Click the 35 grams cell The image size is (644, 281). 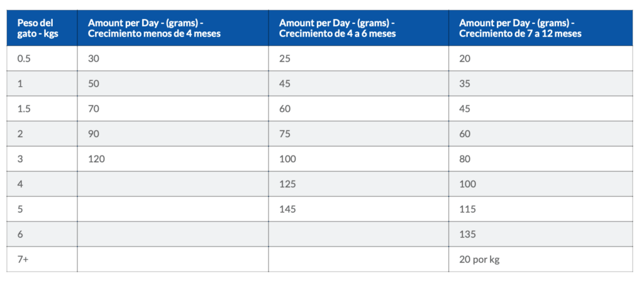pos(540,84)
